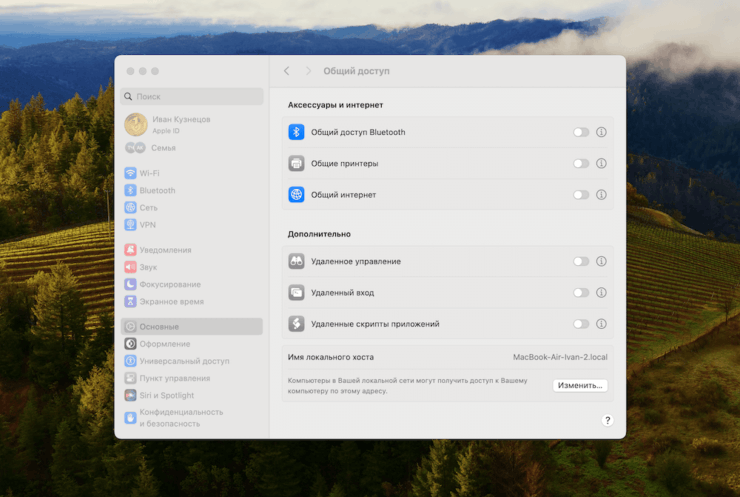Toggle Общие принтеры sharing on
Viewport: 740px width, 497px height.
click(581, 163)
